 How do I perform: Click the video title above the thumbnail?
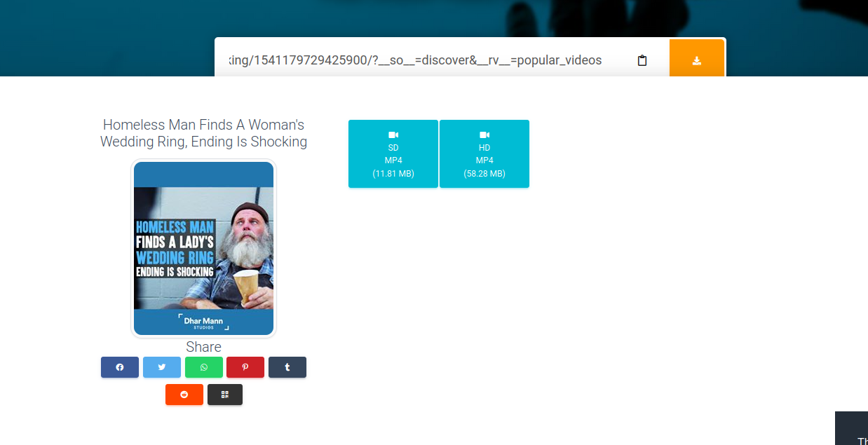tap(203, 133)
